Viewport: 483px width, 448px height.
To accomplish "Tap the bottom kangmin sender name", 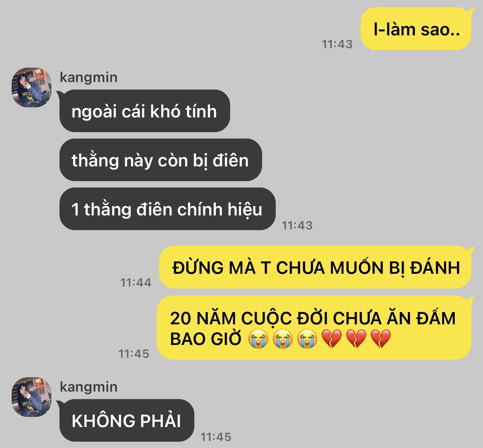I will 89,387.
